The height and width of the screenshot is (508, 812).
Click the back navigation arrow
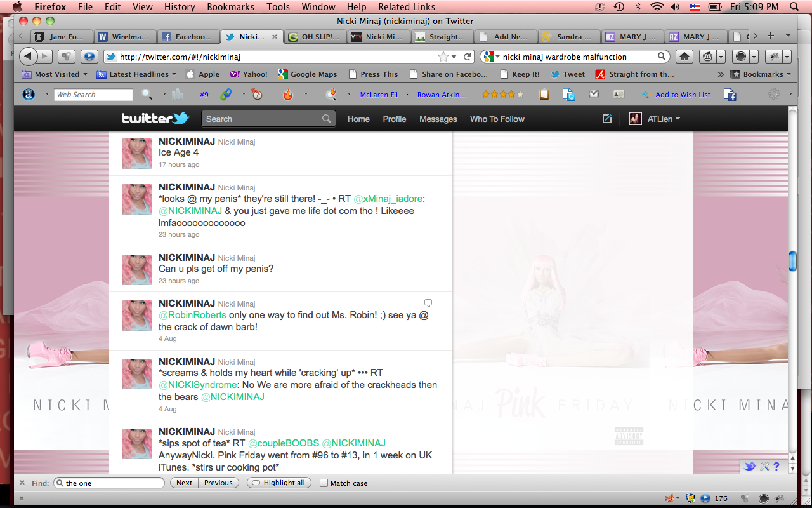tap(28, 57)
